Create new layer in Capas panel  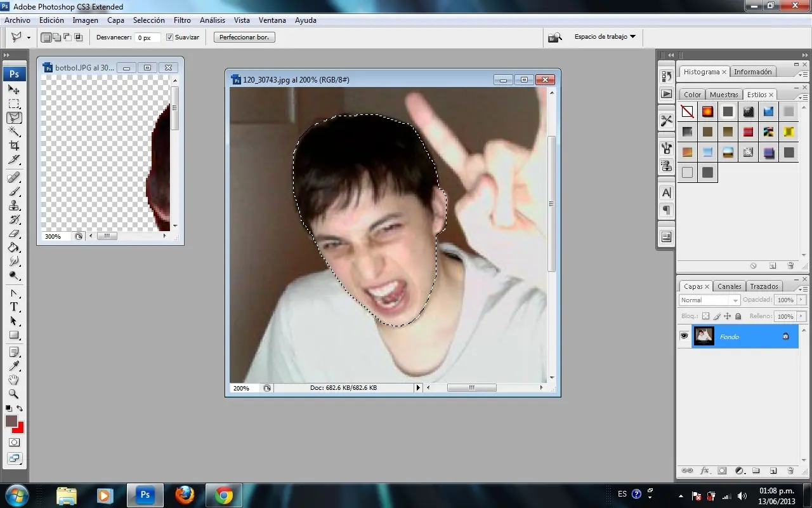coord(773,471)
